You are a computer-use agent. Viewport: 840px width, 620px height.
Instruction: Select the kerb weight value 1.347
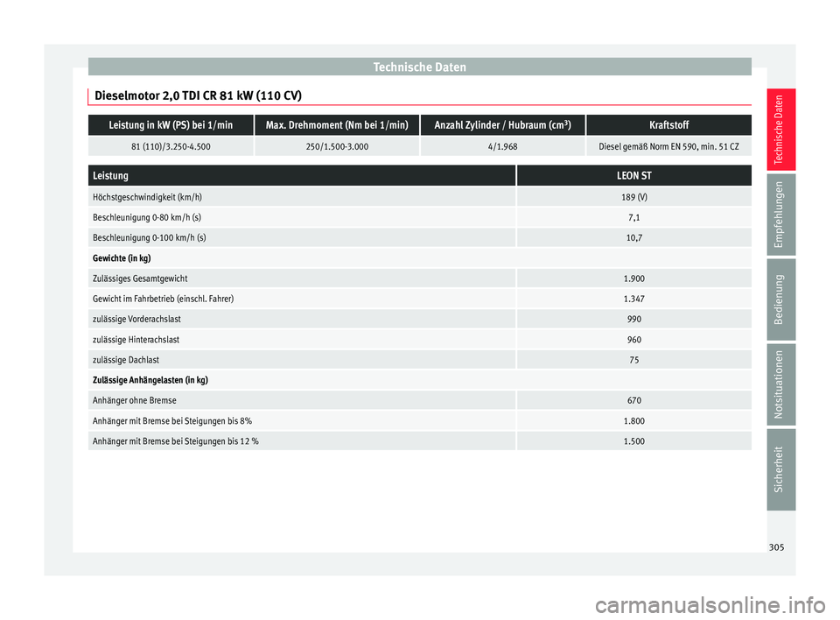click(x=634, y=299)
